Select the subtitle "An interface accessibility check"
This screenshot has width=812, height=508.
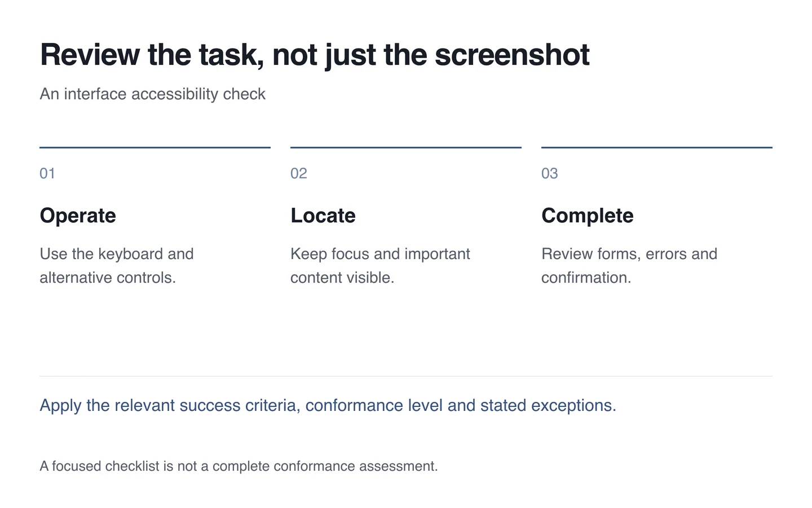click(152, 94)
